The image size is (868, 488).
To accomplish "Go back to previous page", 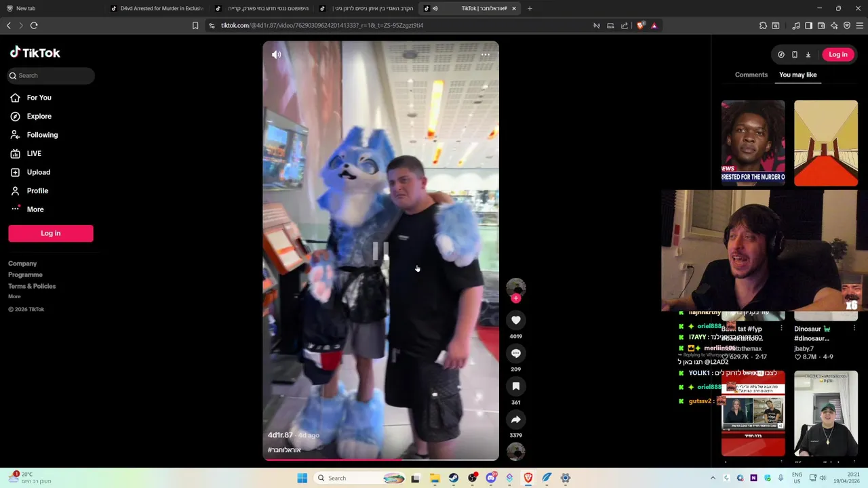I will pos(9,25).
